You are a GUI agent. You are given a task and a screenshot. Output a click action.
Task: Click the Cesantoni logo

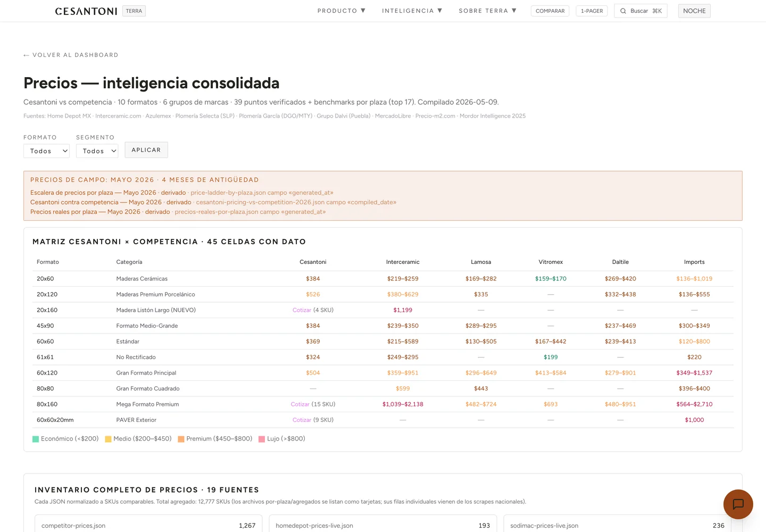pos(86,11)
